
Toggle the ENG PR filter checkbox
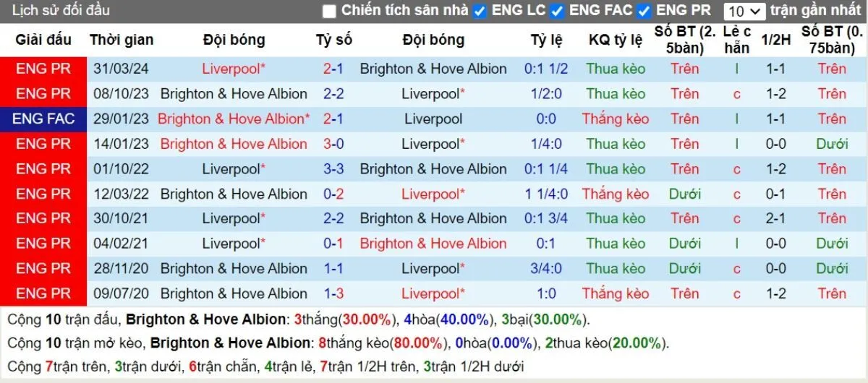point(644,11)
